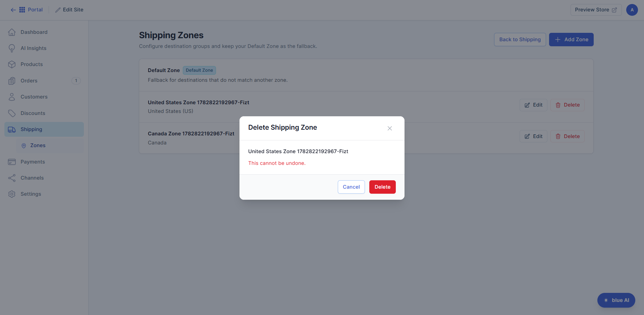Click trash icon in United States Delete

558,105
